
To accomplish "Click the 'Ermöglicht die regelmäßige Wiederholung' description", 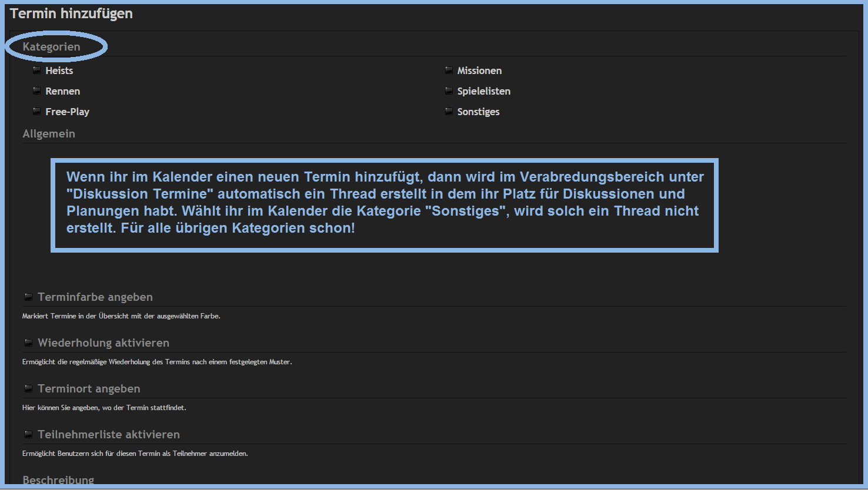I will tap(157, 362).
